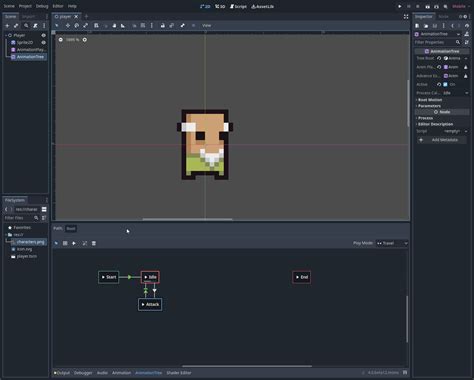Click the lock selected node icon

(x=162, y=25)
